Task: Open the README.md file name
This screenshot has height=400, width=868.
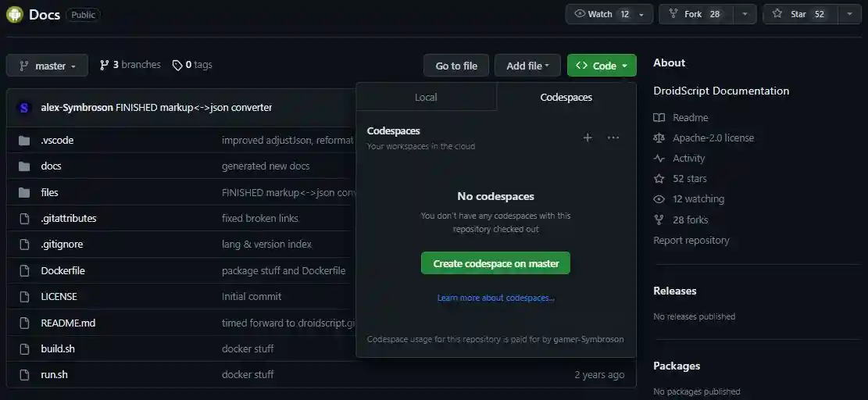Action: (68, 323)
